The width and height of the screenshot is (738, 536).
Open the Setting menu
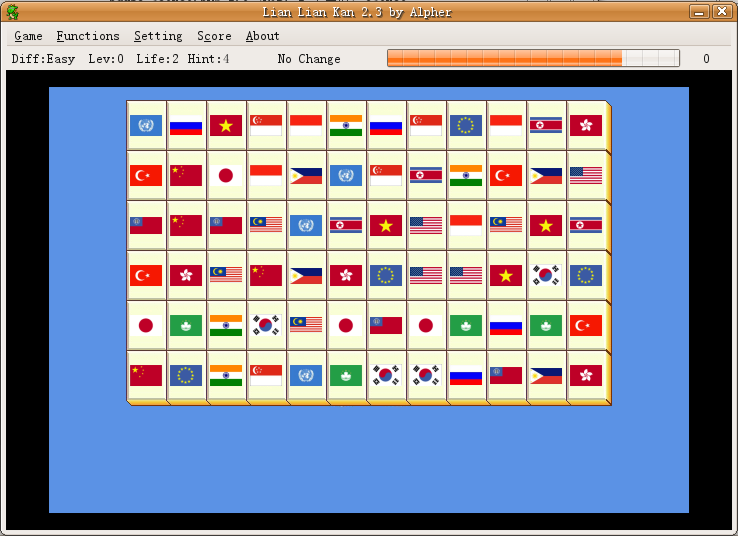point(158,36)
